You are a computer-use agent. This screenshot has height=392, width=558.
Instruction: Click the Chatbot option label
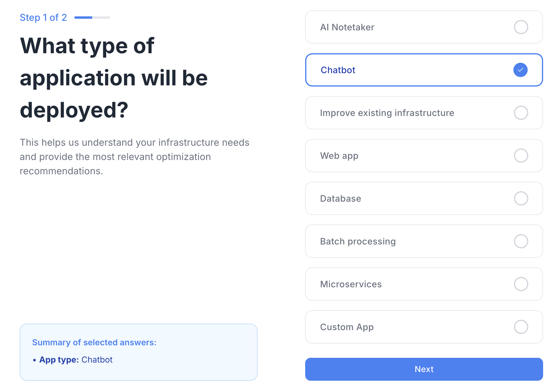tap(338, 70)
